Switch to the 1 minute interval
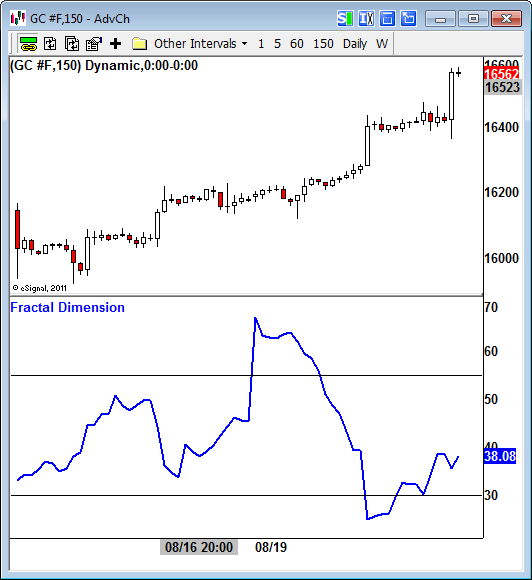The width and height of the screenshot is (532, 580). point(261,44)
